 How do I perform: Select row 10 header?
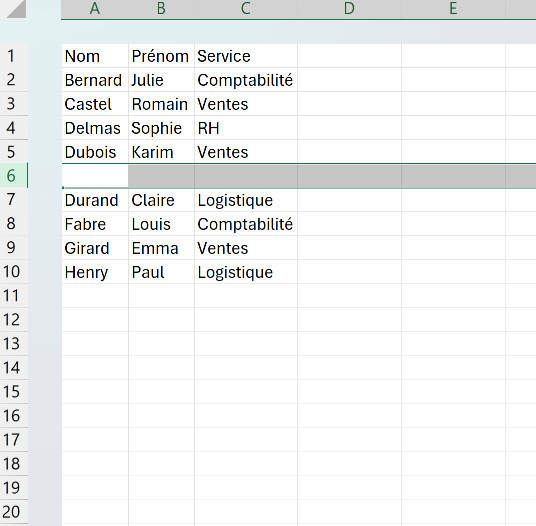coord(14,272)
